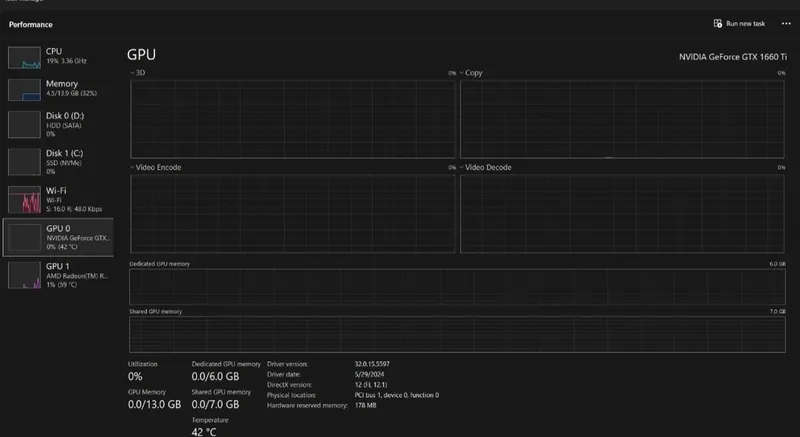Image resolution: width=800 pixels, height=437 pixels.
Task: Click the 0.0/6.0 GB dedicated memory value
Action: pos(215,377)
